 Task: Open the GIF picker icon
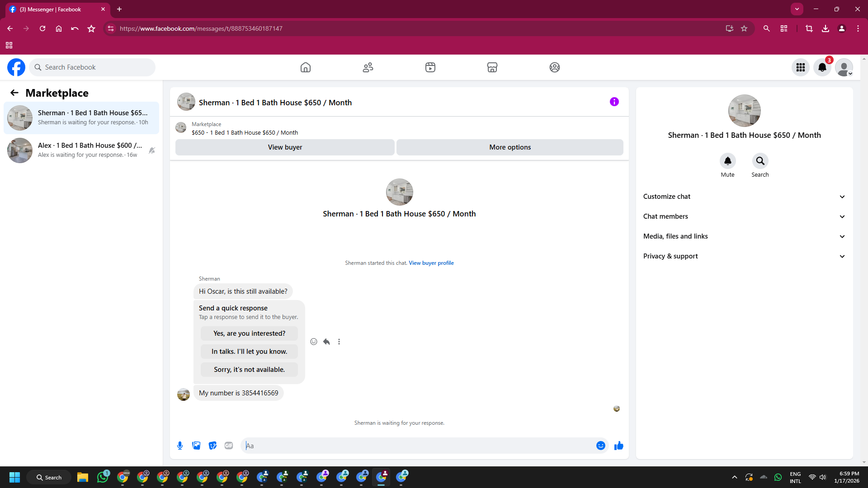229,446
